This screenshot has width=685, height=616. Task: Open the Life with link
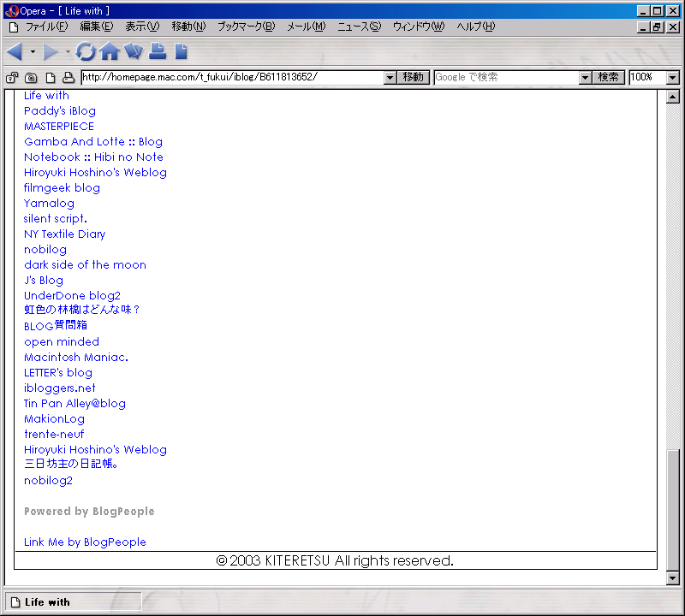click(46, 96)
